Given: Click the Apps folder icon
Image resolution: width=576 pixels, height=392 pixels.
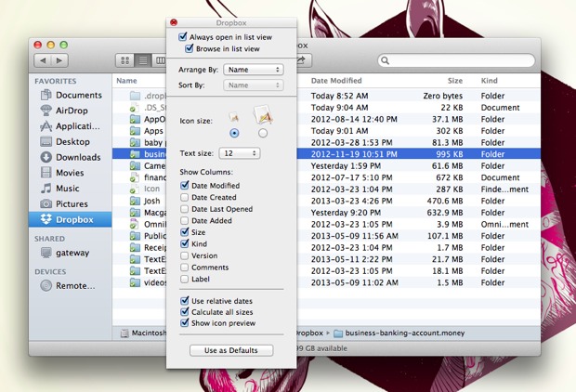Looking at the screenshot, I should click(135, 131).
